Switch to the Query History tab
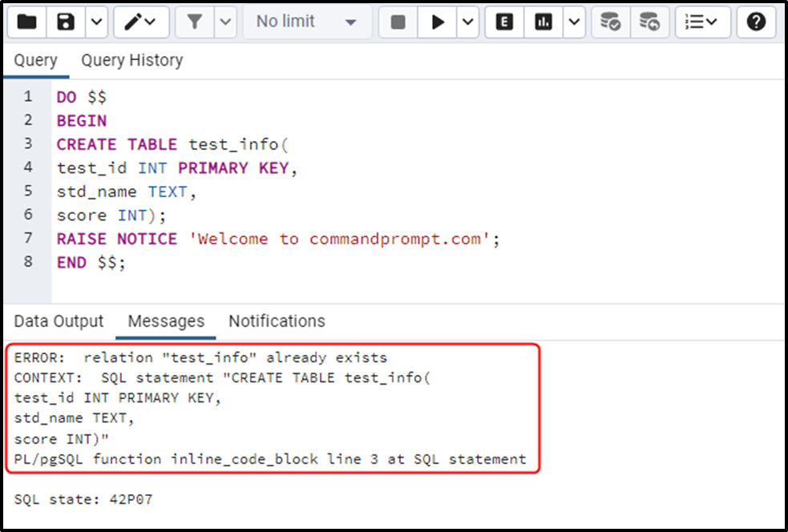Image resolution: width=788 pixels, height=532 pixels. [131, 60]
